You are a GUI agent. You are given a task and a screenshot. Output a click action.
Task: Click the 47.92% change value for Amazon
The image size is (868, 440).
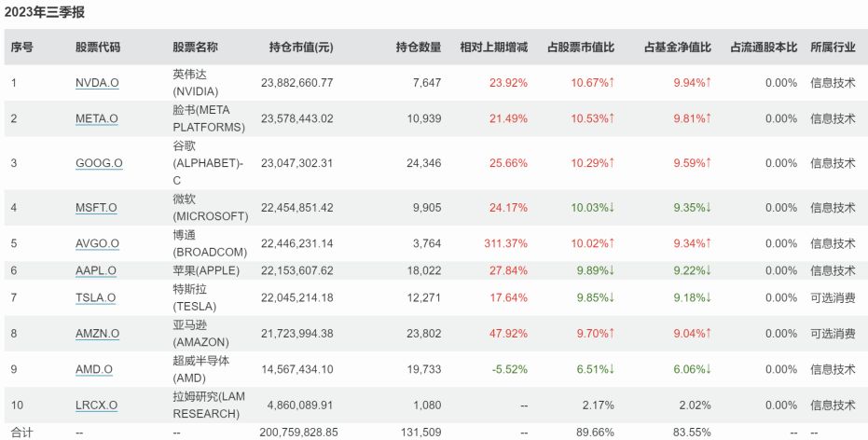point(509,334)
